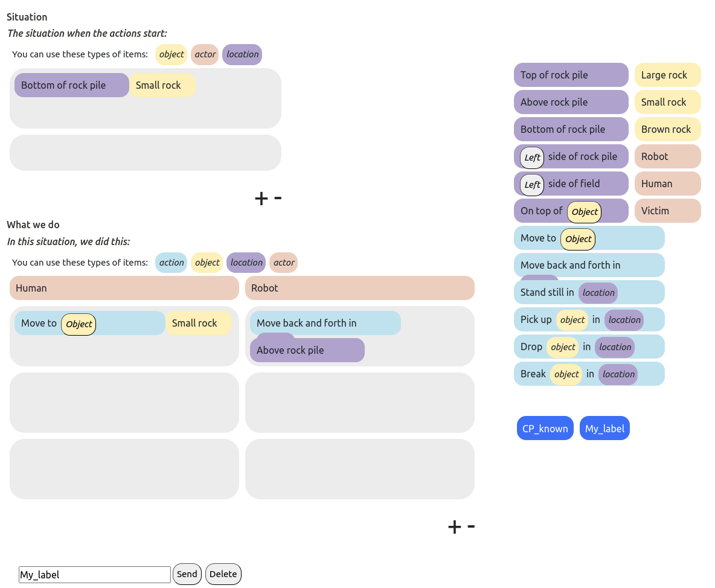Open Object slot in palette Move to block
This screenshot has width=715, height=588.
tap(578, 239)
